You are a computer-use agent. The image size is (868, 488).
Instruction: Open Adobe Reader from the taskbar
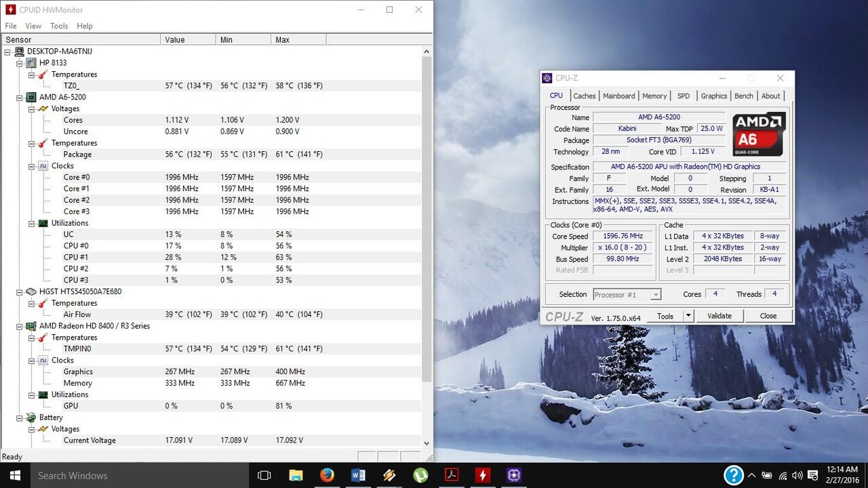coord(452,476)
